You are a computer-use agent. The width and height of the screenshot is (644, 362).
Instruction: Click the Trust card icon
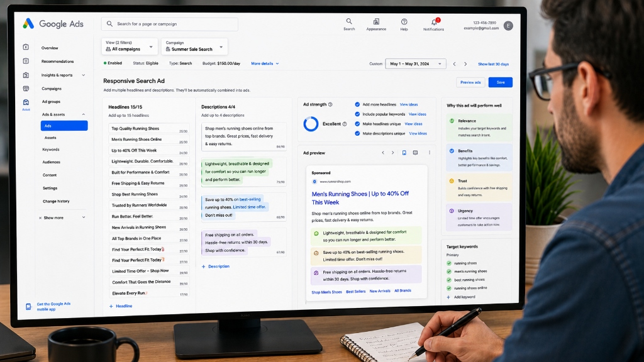pyautogui.click(x=452, y=181)
